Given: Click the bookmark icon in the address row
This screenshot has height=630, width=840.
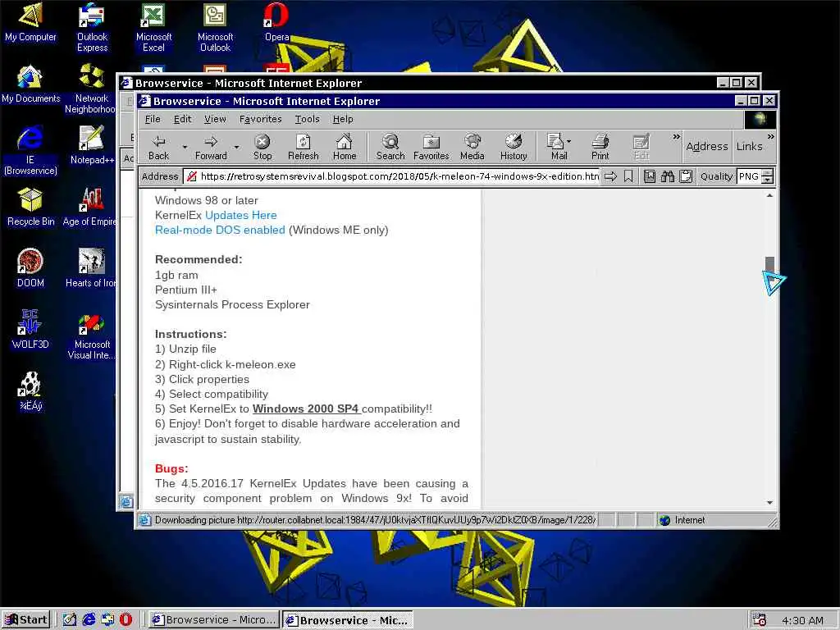Looking at the screenshot, I should pos(628,176).
